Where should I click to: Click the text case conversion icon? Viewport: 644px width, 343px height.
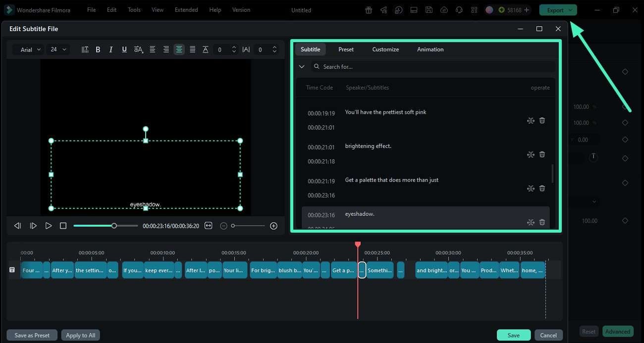[x=138, y=49]
